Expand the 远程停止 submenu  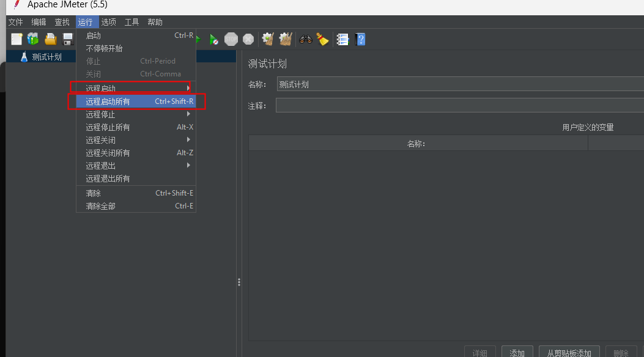(136, 114)
